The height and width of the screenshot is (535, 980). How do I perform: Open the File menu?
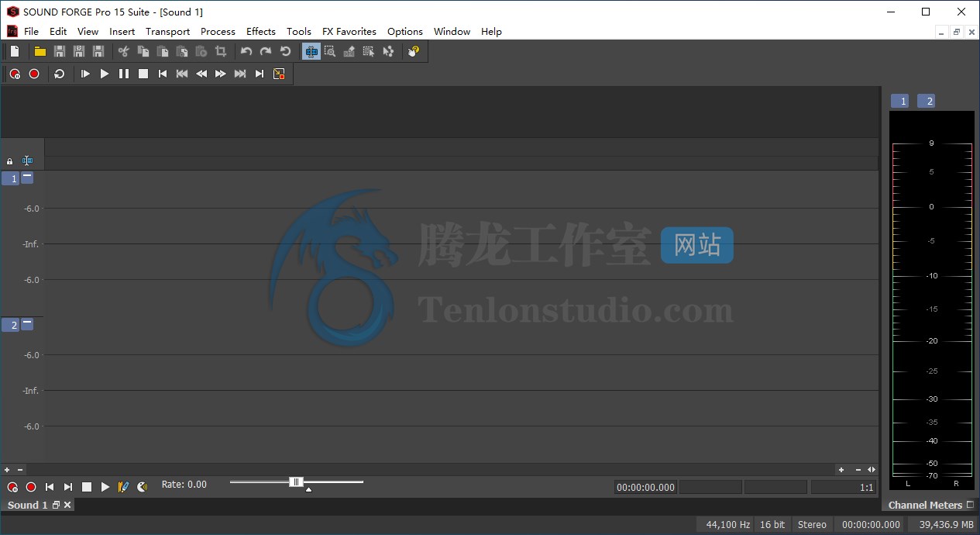pyautogui.click(x=31, y=32)
